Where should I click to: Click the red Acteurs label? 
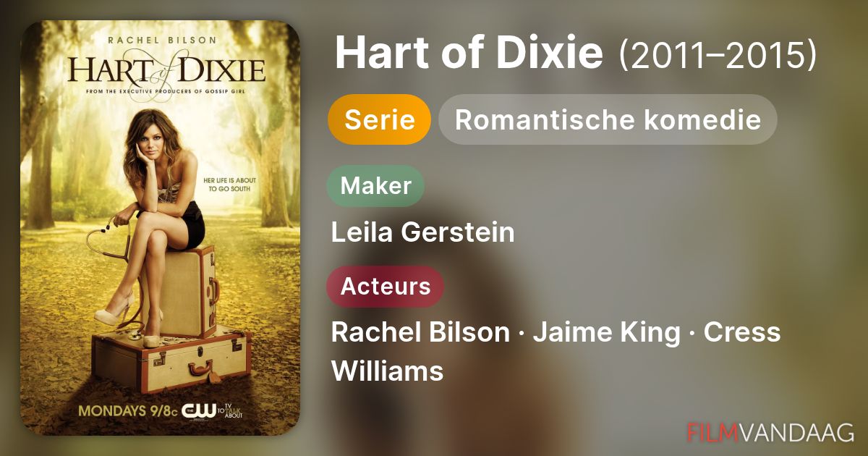tap(386, 287)
